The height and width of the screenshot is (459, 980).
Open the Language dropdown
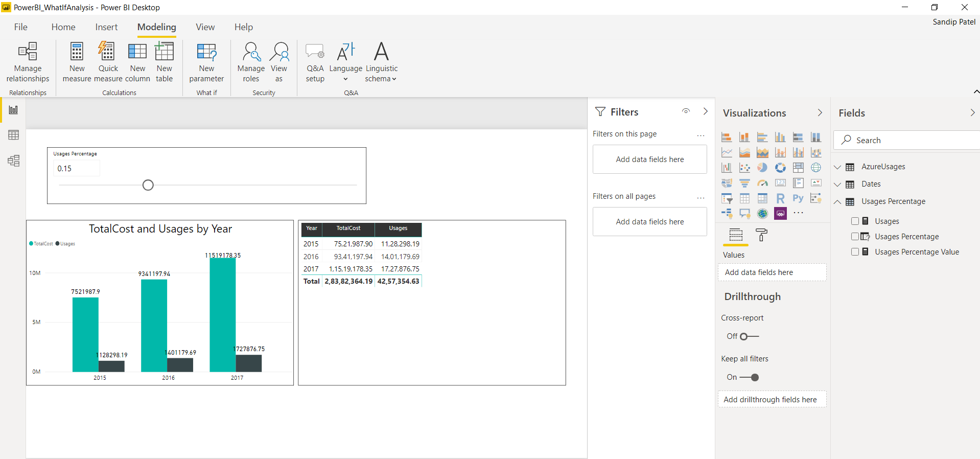click(x=345, y=62)
